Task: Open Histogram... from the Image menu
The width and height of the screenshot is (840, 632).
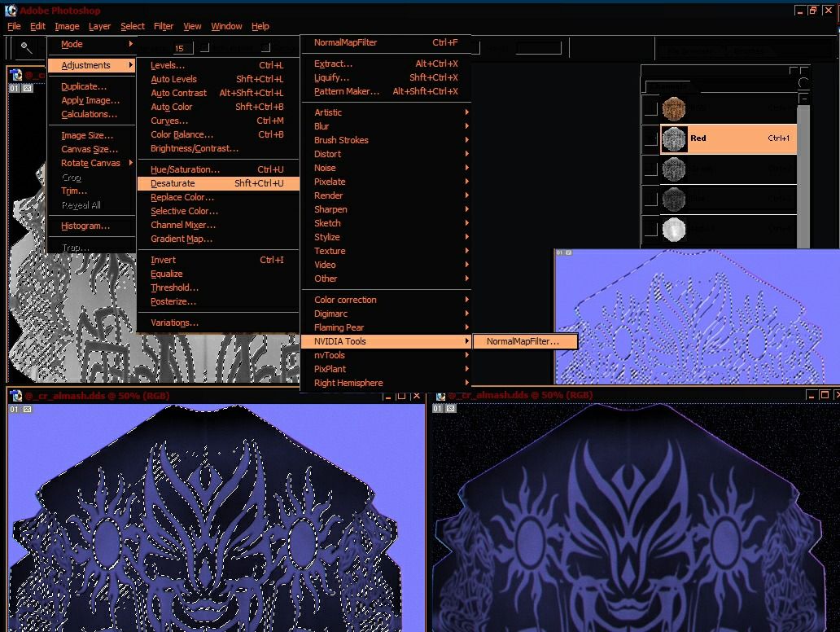Action: pyautogui.click(x=91, y=226)
